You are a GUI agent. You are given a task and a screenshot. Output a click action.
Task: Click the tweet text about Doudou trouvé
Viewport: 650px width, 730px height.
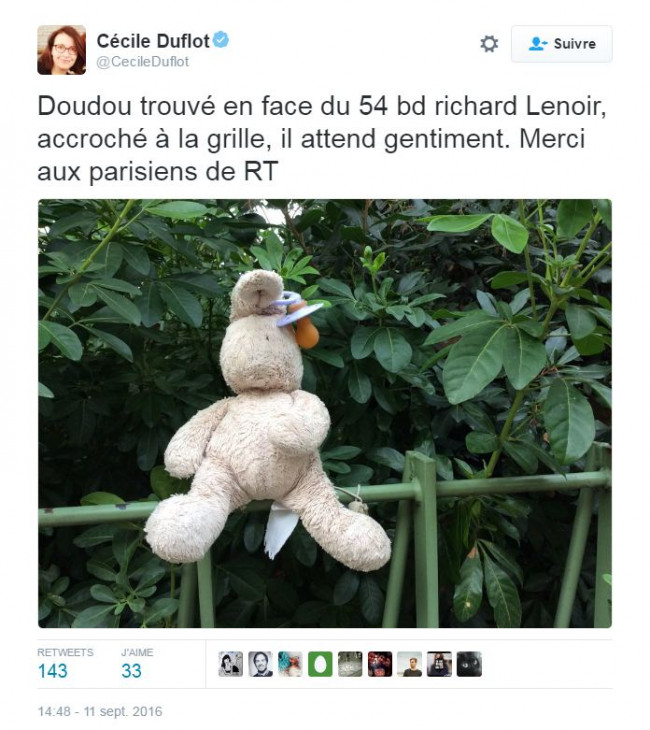pos(322,139)
